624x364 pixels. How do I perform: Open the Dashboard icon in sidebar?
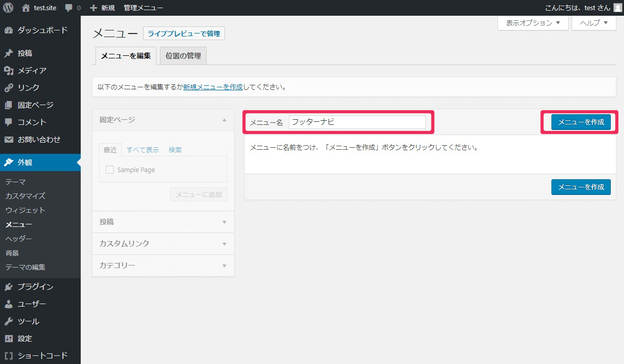[9, 30]
